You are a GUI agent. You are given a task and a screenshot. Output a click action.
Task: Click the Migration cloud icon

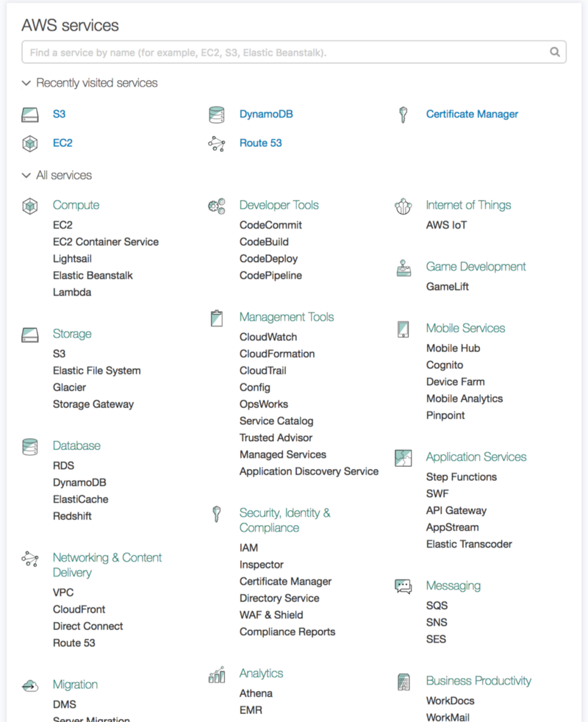pyautogui.click(x=30, y=686)
